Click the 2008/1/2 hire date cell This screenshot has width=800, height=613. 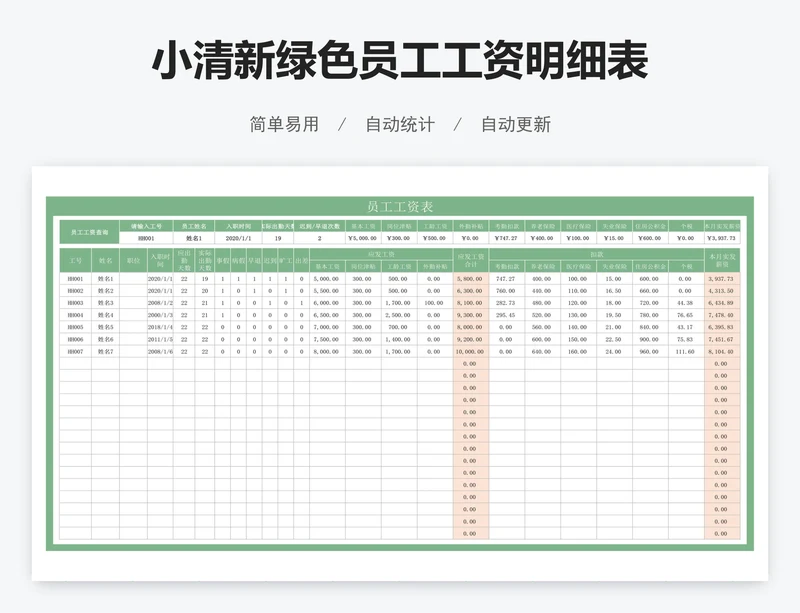[x=160, y=303]
